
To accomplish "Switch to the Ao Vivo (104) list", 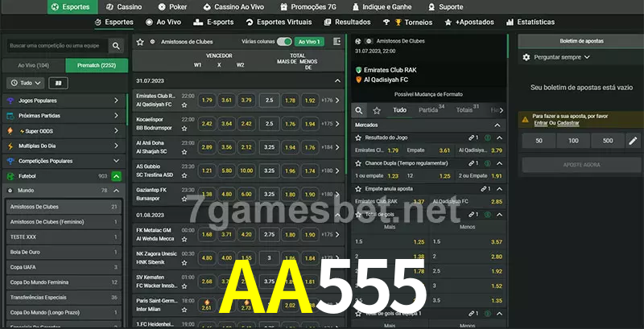I will point(33,65).
